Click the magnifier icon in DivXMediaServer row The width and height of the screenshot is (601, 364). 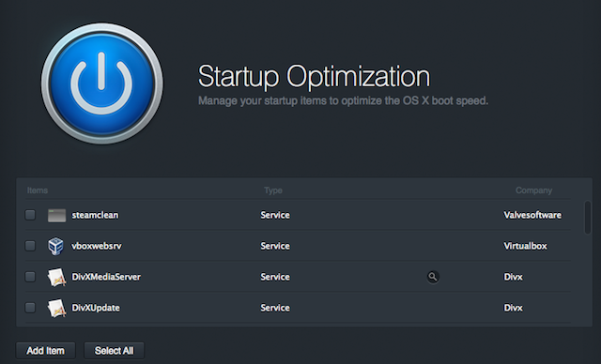point(433,277)
